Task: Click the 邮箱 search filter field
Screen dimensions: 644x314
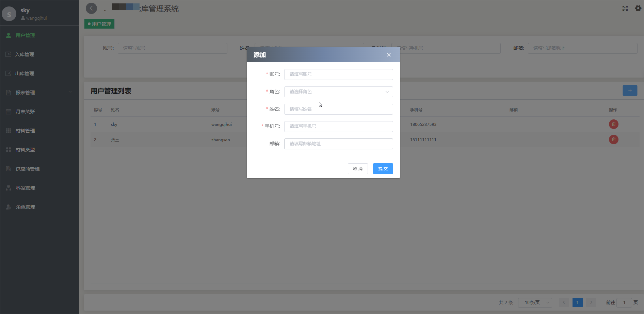Action: point(582,48)
